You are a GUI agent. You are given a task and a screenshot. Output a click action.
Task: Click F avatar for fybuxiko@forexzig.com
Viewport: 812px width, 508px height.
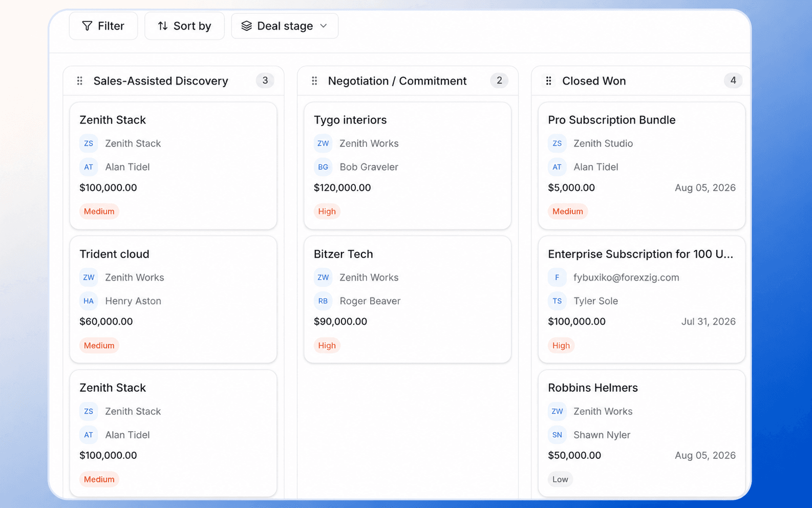(x=557, y=278)
